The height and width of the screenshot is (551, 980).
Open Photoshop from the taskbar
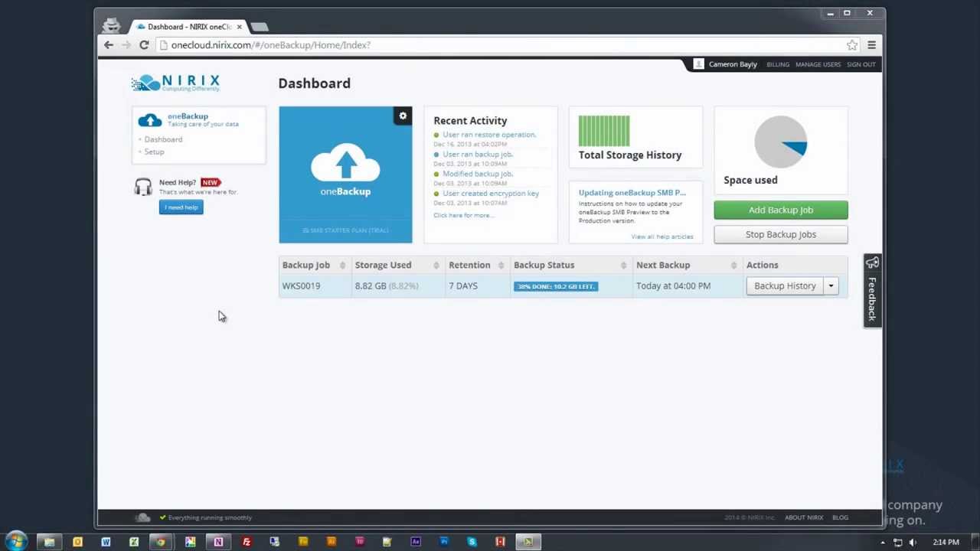pyautogui.click(x=444, y=542)
